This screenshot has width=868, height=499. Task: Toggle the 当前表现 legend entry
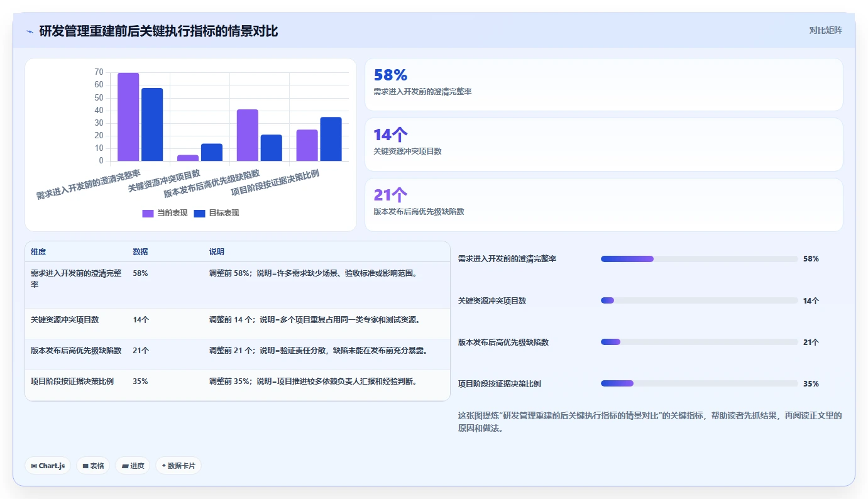[165, 213]
